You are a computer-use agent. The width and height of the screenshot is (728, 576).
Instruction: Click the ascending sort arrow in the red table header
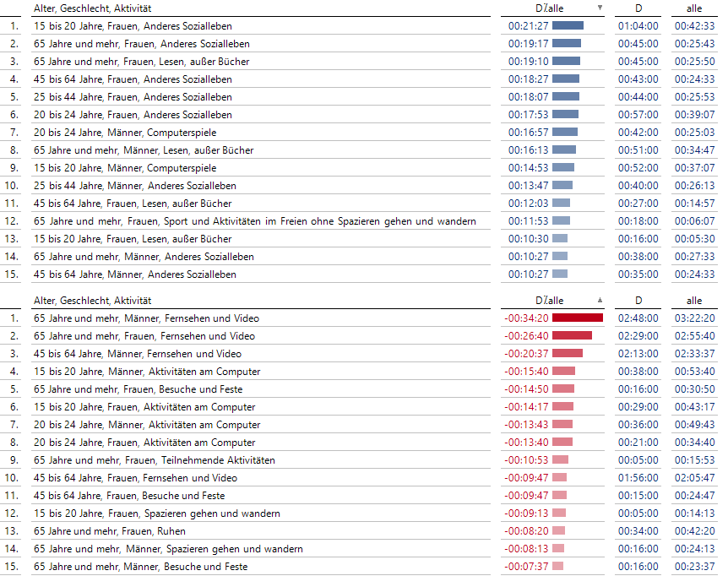pos(600,300)
